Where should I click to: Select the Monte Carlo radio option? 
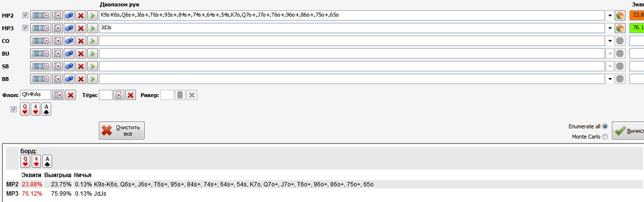point(605,137)
